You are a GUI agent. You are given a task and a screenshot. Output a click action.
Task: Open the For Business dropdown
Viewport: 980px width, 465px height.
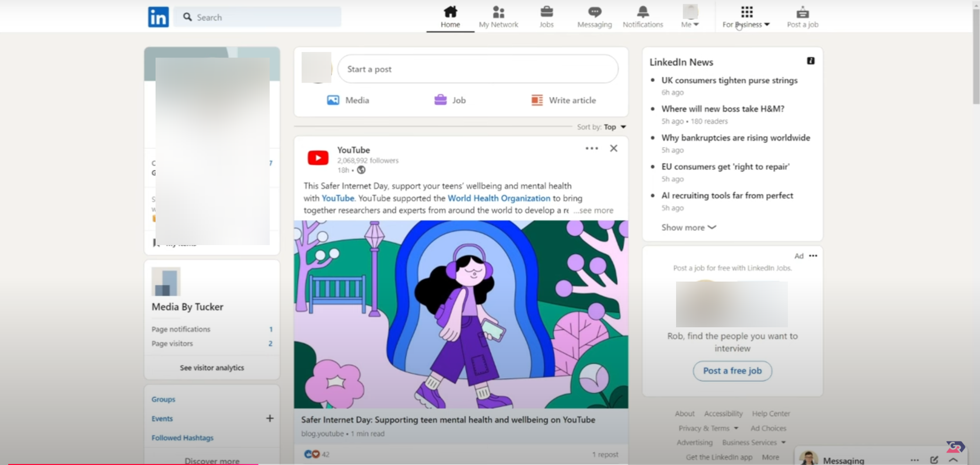click(746, 17)
